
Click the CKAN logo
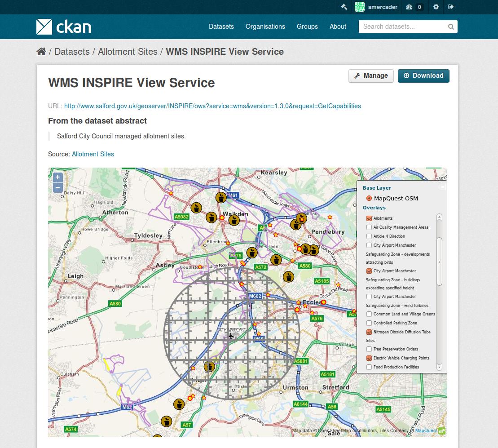pos(64,27)
